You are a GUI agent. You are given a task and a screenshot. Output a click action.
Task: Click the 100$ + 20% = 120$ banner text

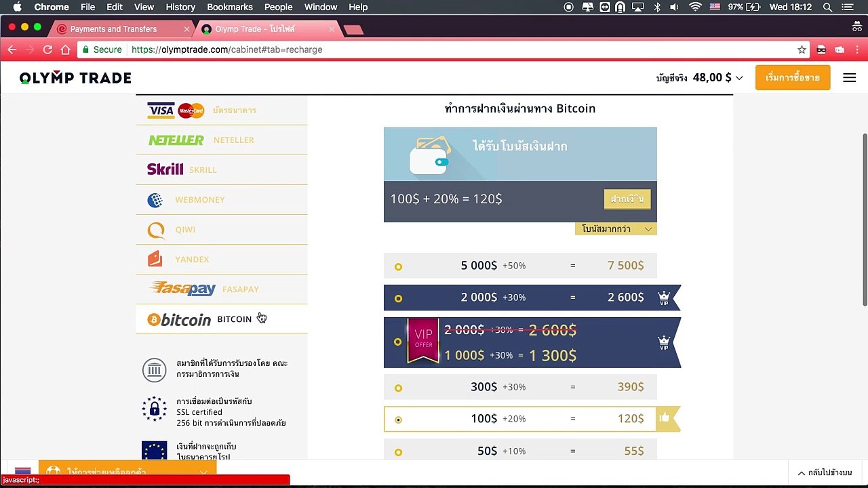click(x=446, y=199)
